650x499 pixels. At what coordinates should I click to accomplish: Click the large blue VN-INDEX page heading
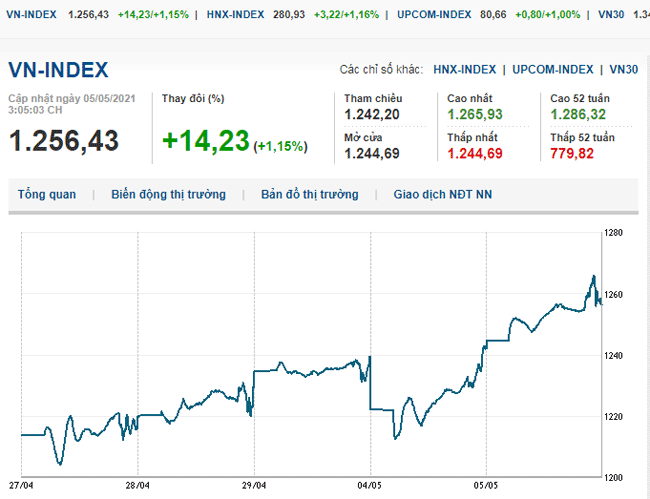pos(58,70)
